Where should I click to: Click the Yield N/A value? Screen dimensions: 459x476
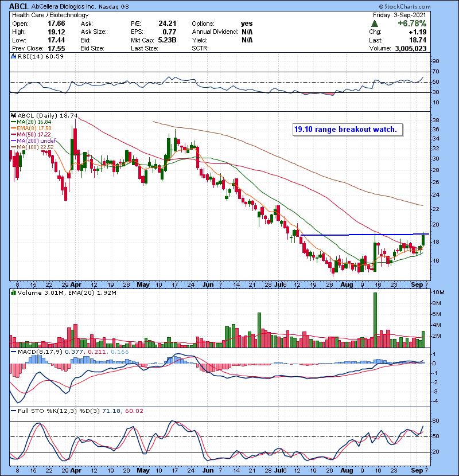tap(247, 40)
